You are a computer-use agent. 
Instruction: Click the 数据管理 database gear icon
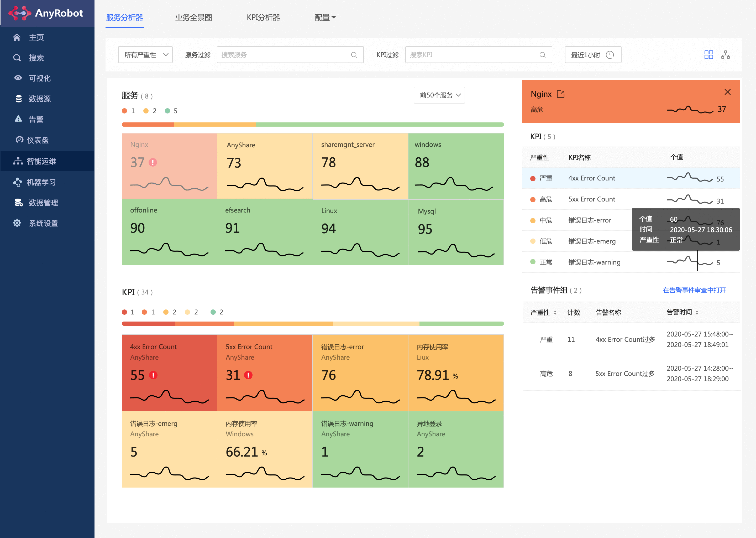(19, 203)
